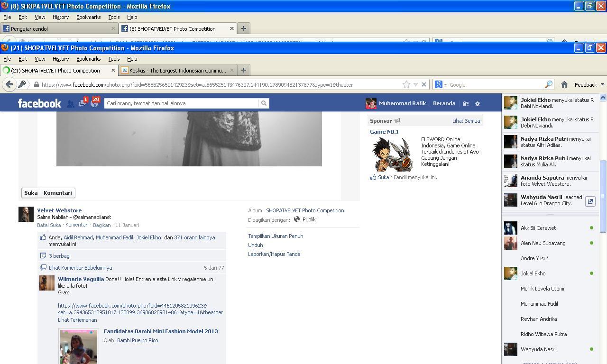Viewport: 607px width, 364px height.
Task: Expand Google search engine dropdown
Action: click(441, 84)
